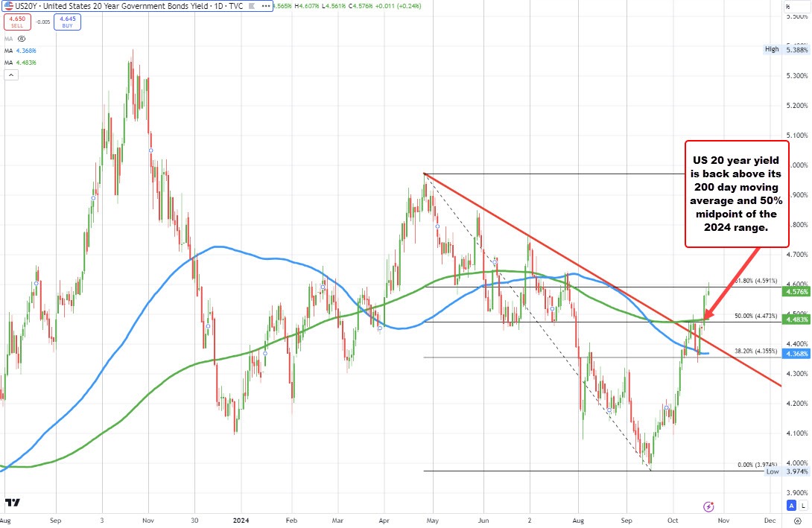Image resolution: width=812 pixels, height=528 pixels.
Task: Toggle the auto-scale A button
Action: click(x=790, y=506)
